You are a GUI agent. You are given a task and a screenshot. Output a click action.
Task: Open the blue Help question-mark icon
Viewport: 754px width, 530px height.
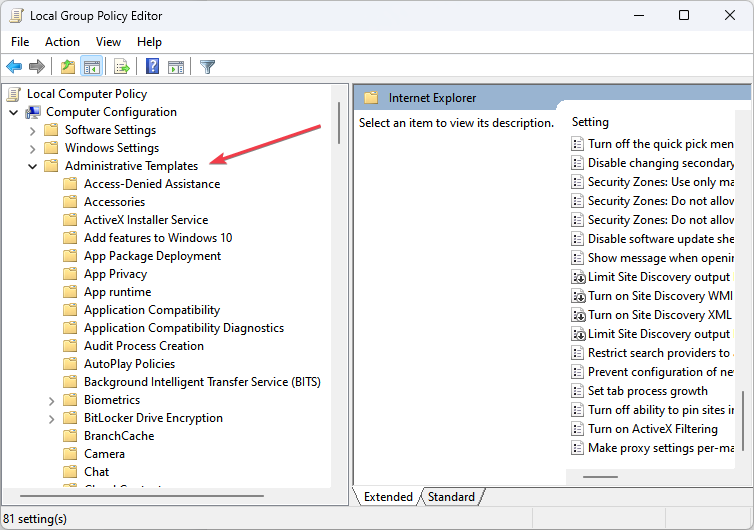(x=152, y=66)
